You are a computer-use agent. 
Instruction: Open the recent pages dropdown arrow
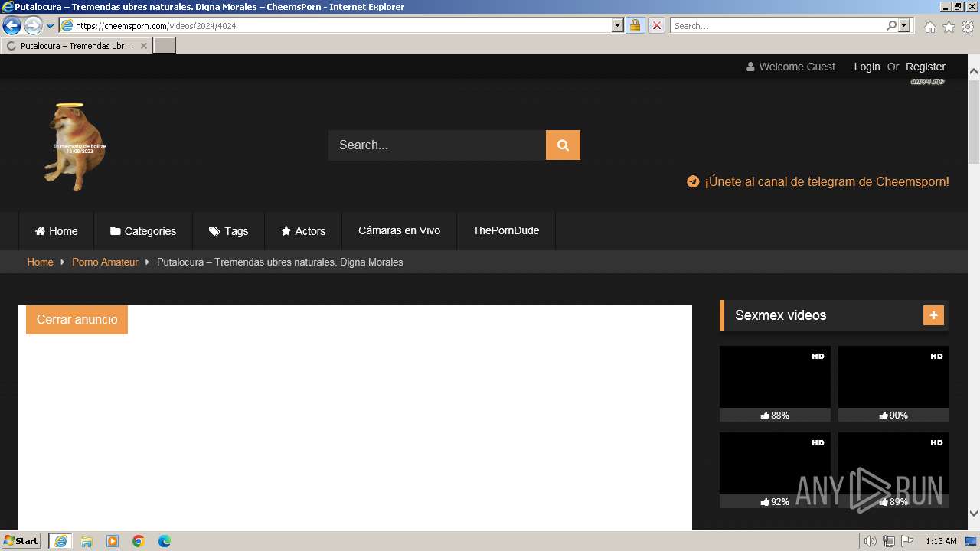tap(50, 26)
